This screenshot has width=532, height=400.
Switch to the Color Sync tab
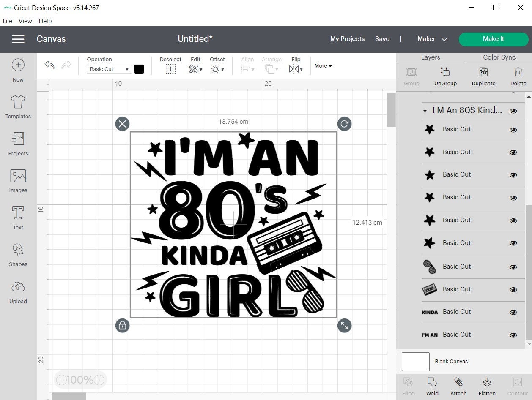tap(499, 57)
